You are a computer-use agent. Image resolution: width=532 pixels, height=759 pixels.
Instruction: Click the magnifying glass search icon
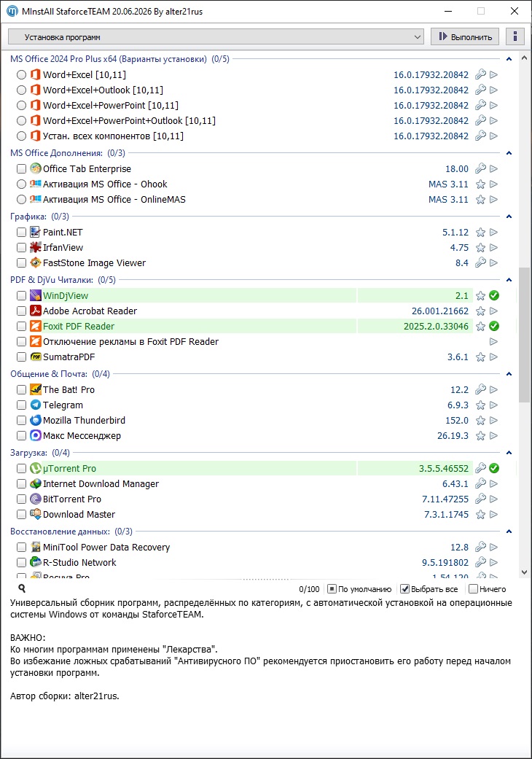coord(22,588)
